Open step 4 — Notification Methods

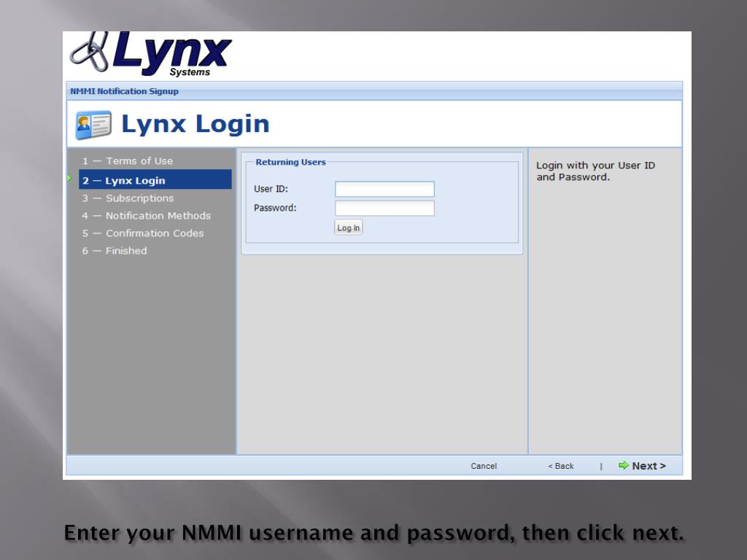click(146, 216)
